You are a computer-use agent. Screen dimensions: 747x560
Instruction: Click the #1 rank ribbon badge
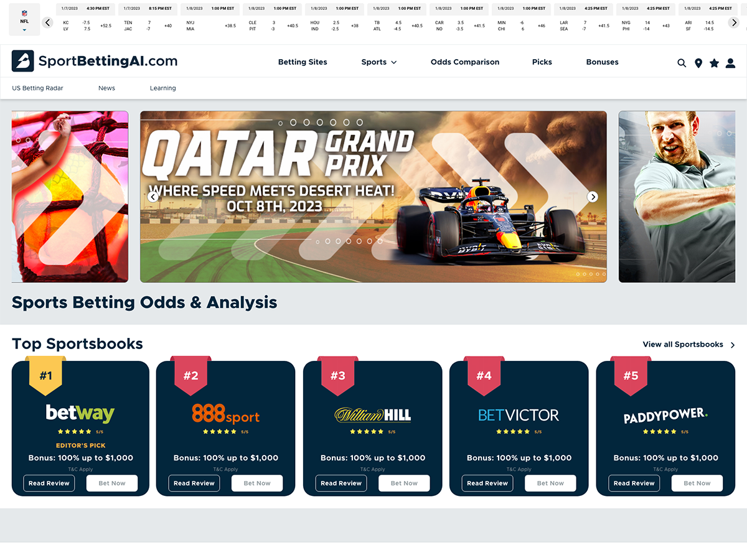(46, 375)
